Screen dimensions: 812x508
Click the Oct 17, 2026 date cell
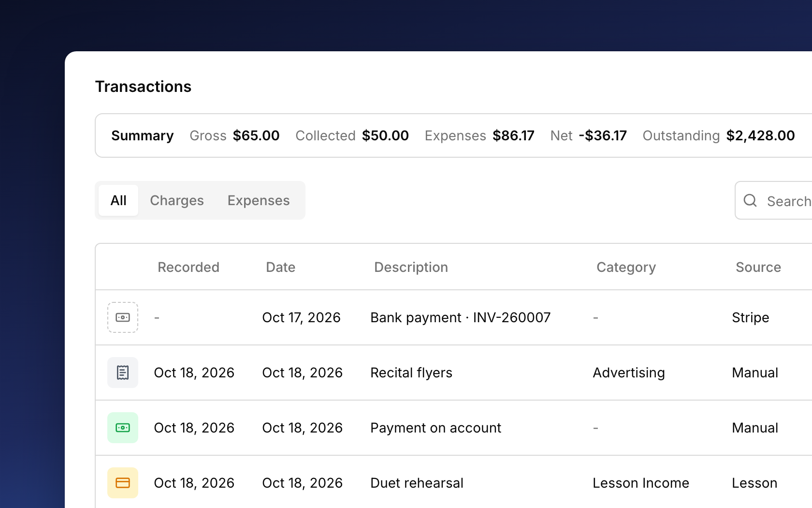(x=302, y=317)
